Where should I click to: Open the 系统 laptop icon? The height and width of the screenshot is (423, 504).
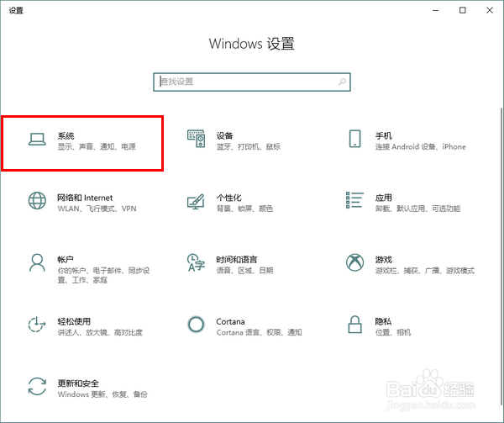[37, 140]
